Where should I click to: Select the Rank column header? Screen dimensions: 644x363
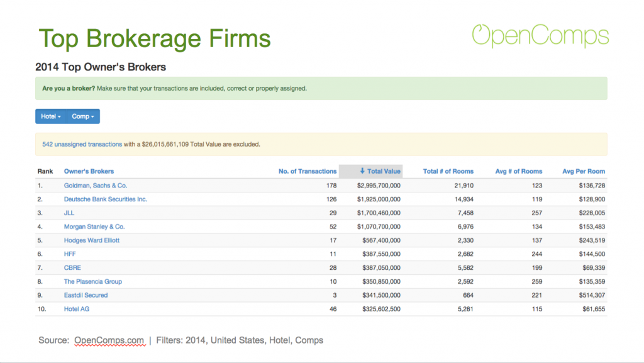coord(45,171)
